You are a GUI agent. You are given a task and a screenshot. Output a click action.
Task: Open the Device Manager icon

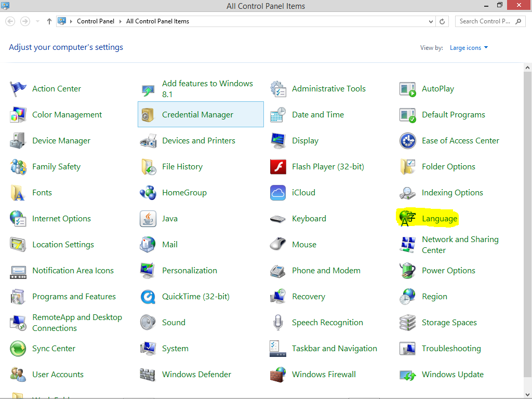click(x=18, y=141)
